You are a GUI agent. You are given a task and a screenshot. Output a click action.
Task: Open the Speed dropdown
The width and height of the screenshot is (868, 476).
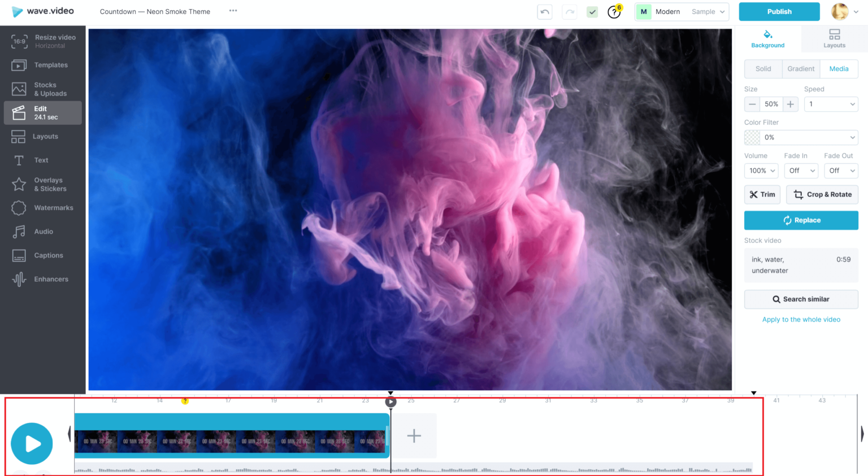[x=831, y=104]
